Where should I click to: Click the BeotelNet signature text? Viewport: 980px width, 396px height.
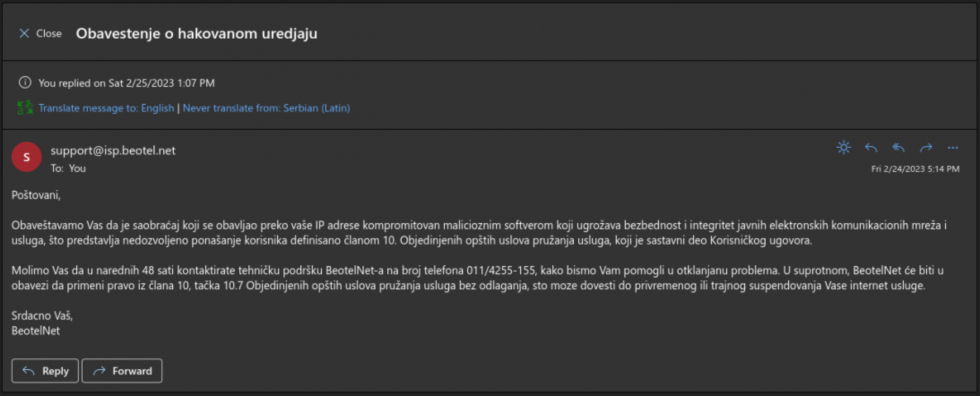(35, 331)
